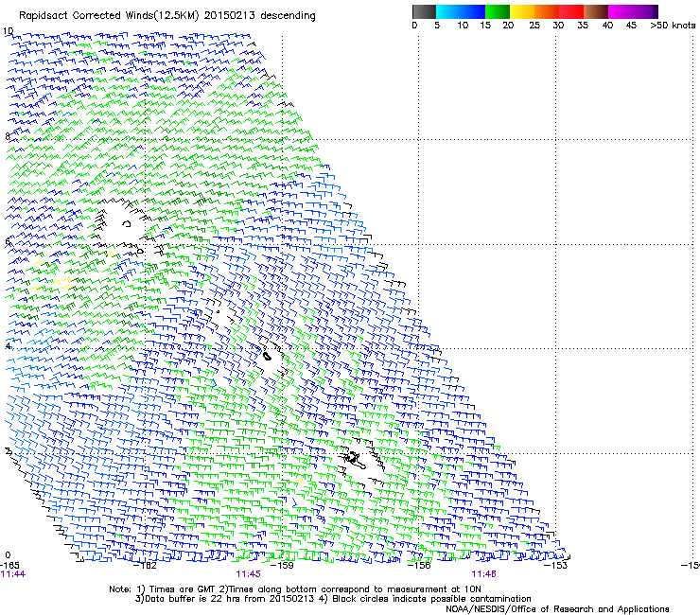Click longitude axis label "-165"
The image size is (700, 615).
[x=9, y=565]
